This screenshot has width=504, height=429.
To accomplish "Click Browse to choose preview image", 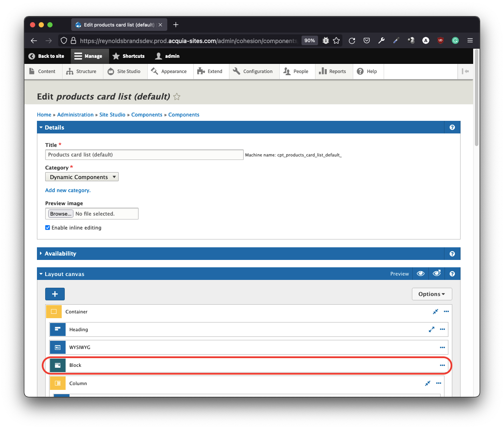I will 60,214.
